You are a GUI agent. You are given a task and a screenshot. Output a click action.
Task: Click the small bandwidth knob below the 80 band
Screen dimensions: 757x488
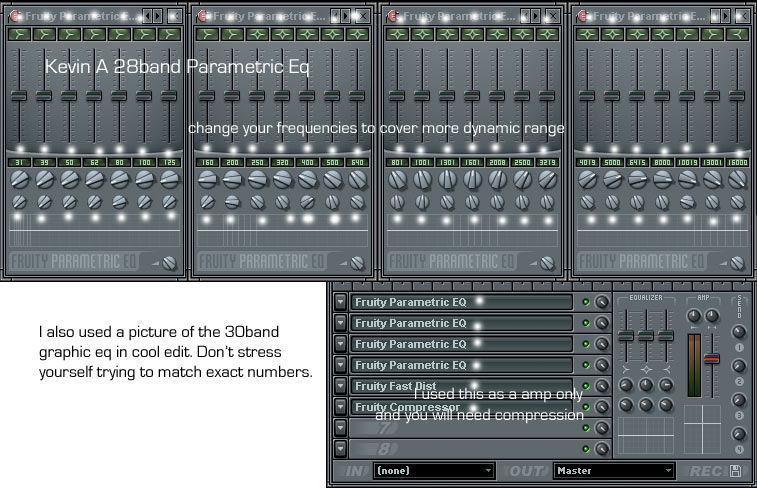coord(119,202)
